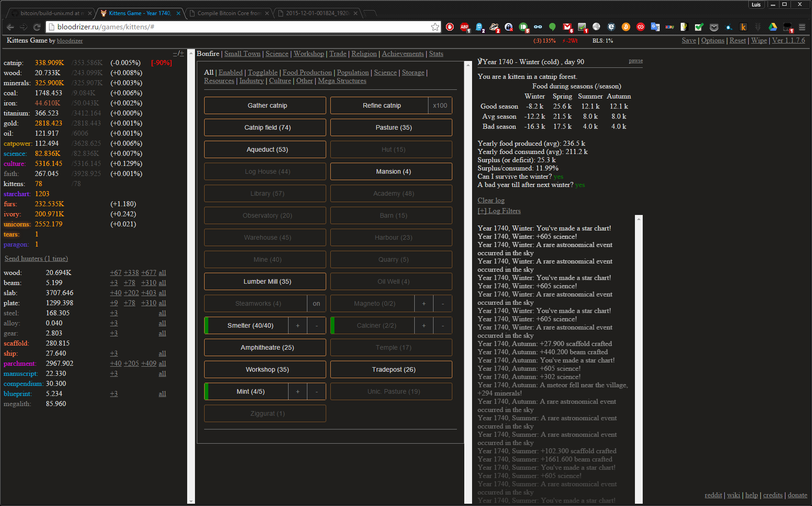Open the Chrome hamburger menu
Screen dimensions: 812x506
[802, 27]
